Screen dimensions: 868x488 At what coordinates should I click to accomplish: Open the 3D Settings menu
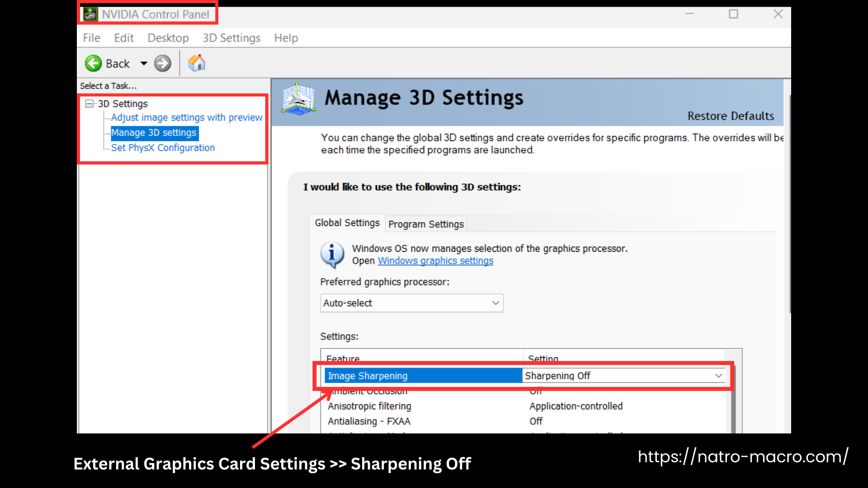coord(231,38)
